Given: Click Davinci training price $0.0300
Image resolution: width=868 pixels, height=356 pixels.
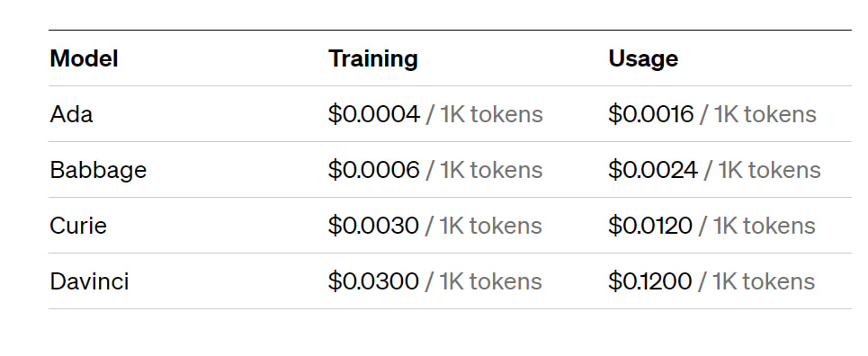Looking at the screenshot, I should tap(373, 281).
